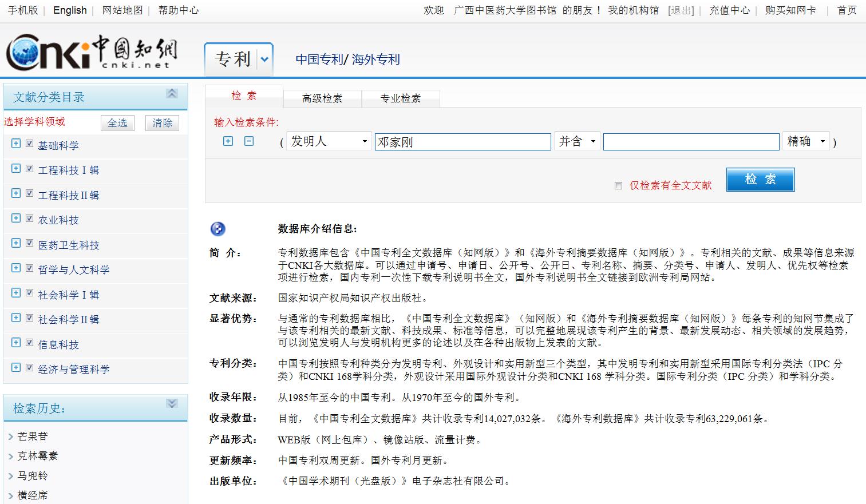Image resolution: width=866 pixels, height=504 pixels.
Task: Uncheck the 农业科技 checkbox
Action: pyautogui.click(x=30, y=219)
